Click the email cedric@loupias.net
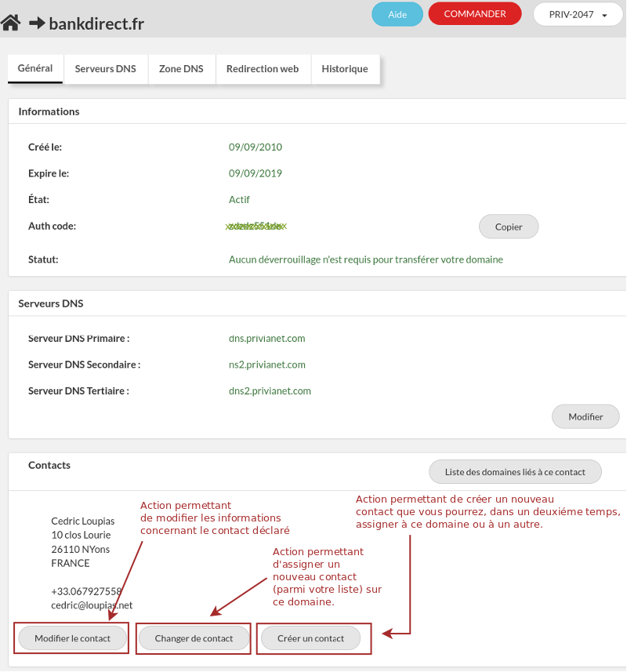The width and height of the screenshot is (627, 672). point(92,605)
